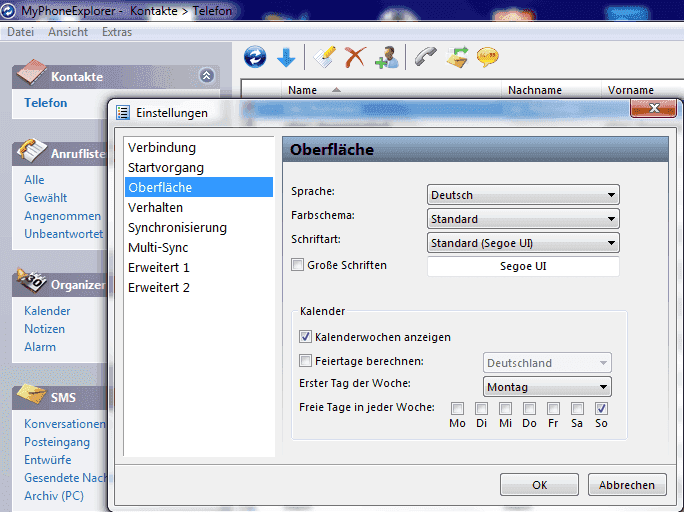Uncheck Kalenderwochen anzeigen
684x512 pixels.
coord(305,337)
